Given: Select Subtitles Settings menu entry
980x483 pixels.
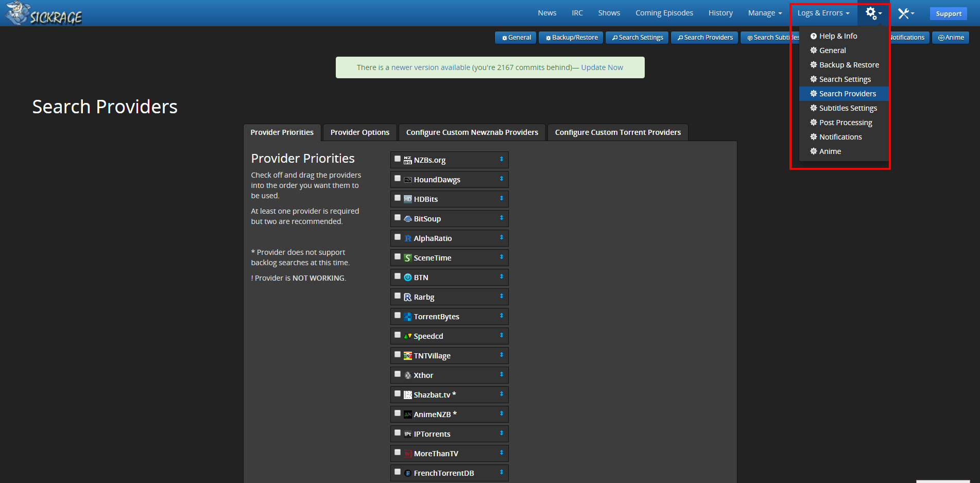Looking at the screenshot, I should click(x=844, y=108).
